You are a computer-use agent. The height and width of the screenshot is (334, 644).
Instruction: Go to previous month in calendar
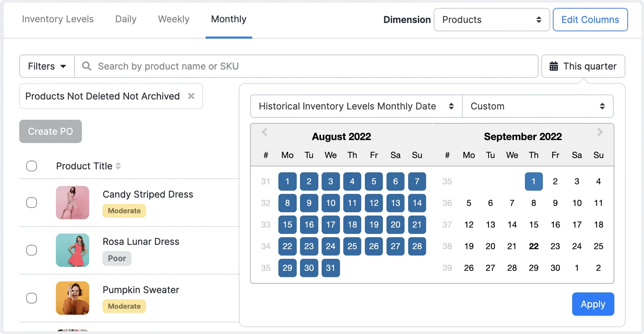(264, 132)
